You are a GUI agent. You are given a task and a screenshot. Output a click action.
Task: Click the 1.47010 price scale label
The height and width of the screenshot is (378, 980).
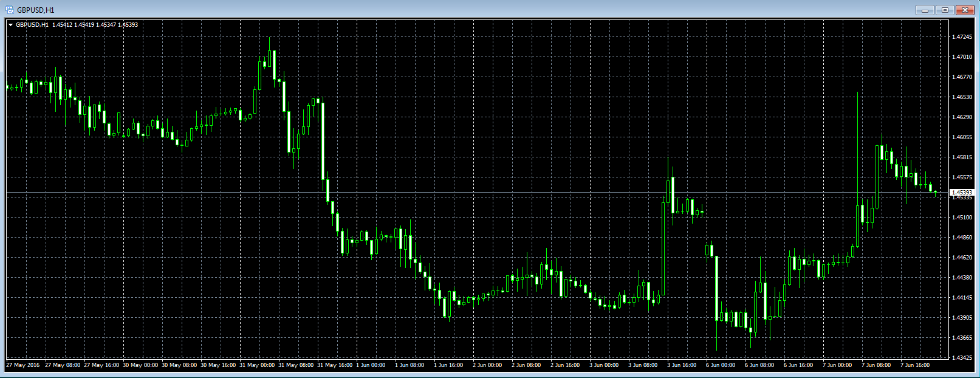(962, 57)
